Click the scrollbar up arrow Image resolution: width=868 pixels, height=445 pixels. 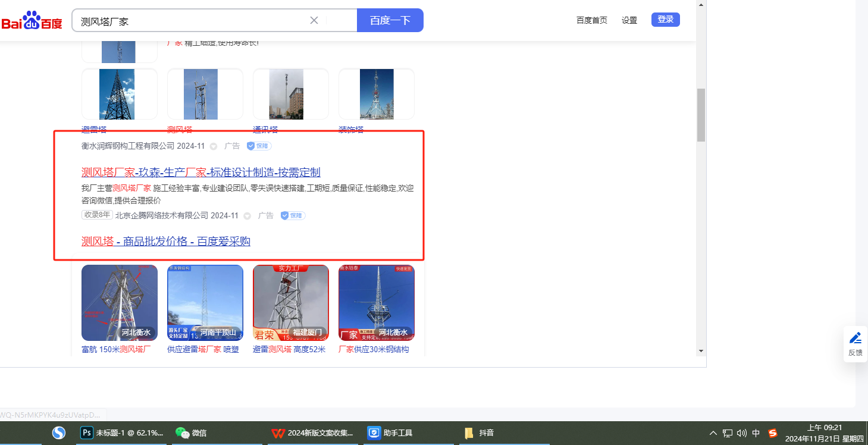[701, 5]
